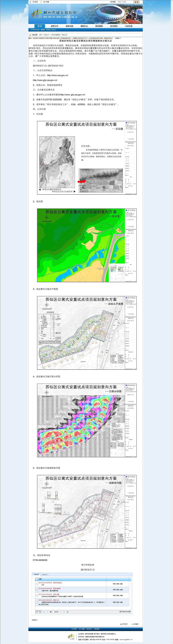Go to last page of comments

[x=64, y=612]
